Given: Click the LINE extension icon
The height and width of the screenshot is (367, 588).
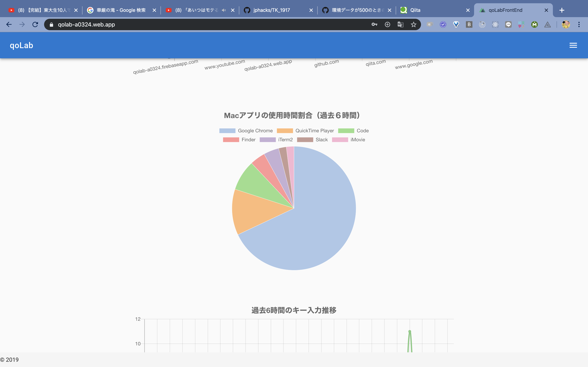Looking at the screenshot, I should pyautogui.click(x=508, y=24).
